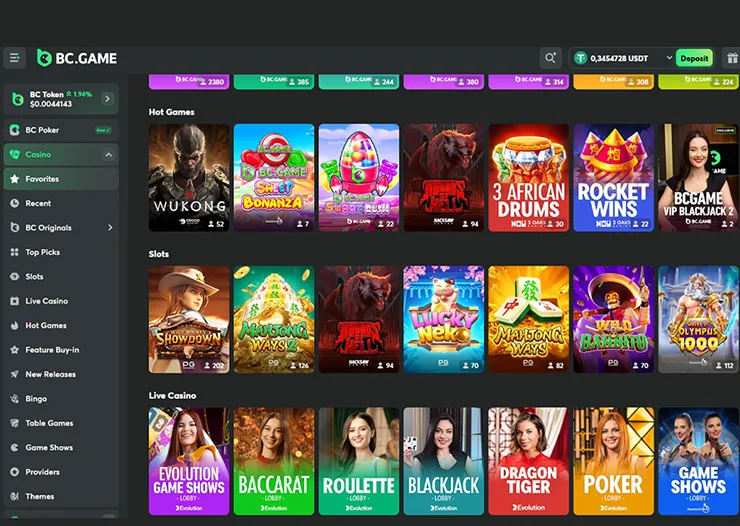Open the Wild Bandito slot thumbnail

tap(614, 319)
